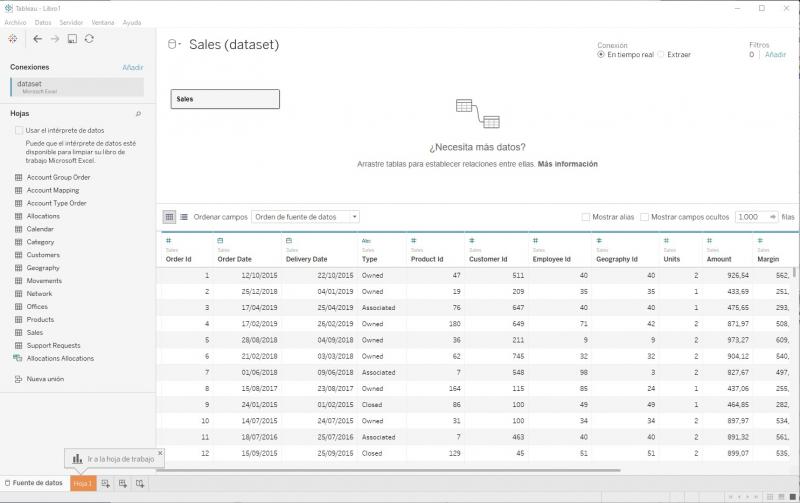800x503 pixels.
Task: Select the 'Geography' sheet
Action: pos(43,268)
